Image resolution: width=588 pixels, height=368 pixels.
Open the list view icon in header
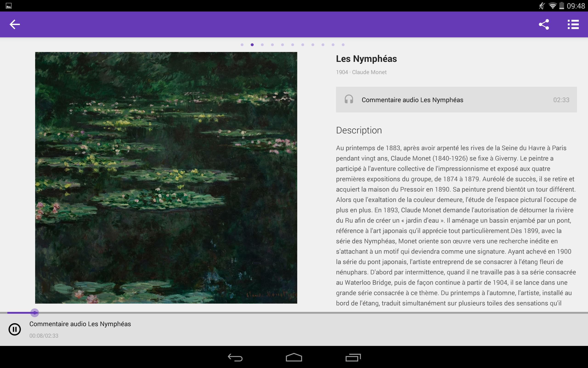573,24
